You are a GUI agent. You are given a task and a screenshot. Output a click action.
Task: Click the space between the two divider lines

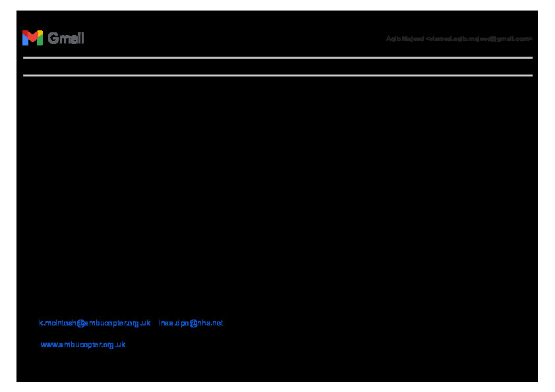[277, 67]
